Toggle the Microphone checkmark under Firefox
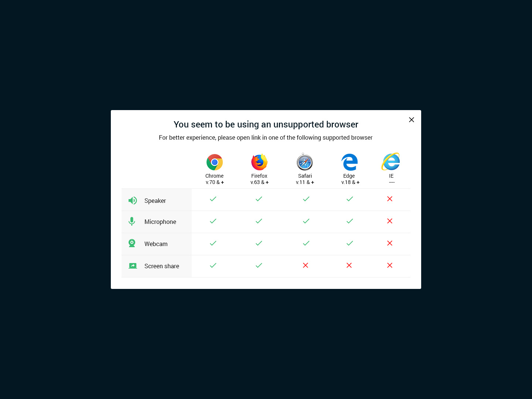 point(259,221)
